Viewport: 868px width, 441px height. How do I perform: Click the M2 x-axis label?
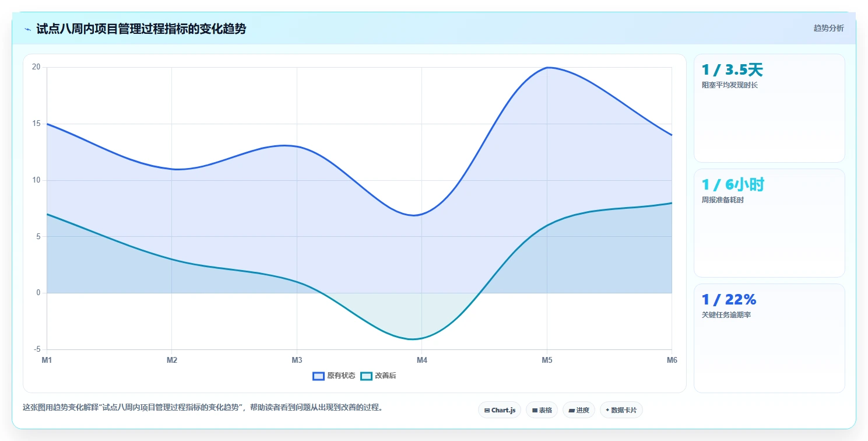coord(172,360)
